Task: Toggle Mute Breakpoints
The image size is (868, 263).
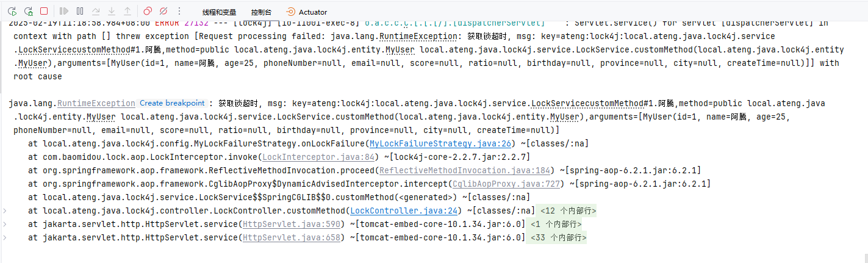Action: click(x=163, y=11)
